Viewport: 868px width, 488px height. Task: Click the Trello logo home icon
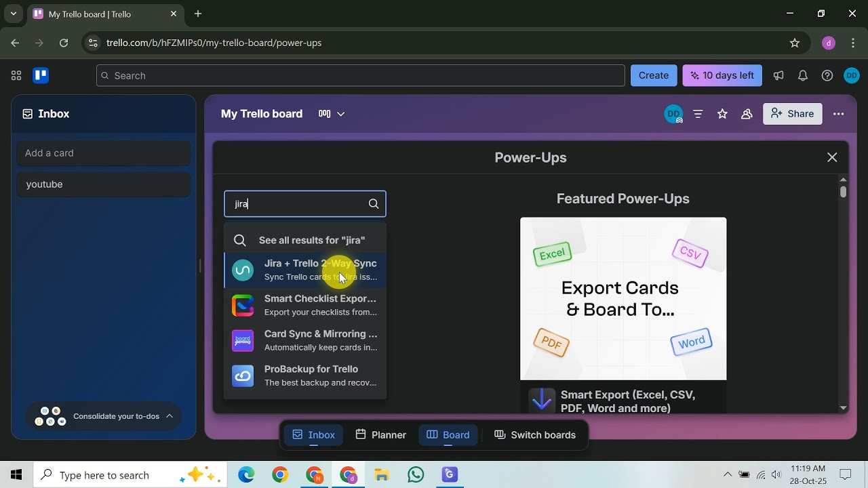pyautogui.click(x=41, y=75)
